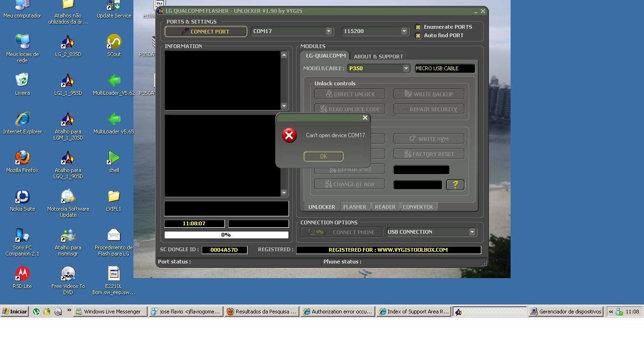Open RSD Lite desktop icon
This screenshot has height=362, width=644.
(x=22, y=277)
